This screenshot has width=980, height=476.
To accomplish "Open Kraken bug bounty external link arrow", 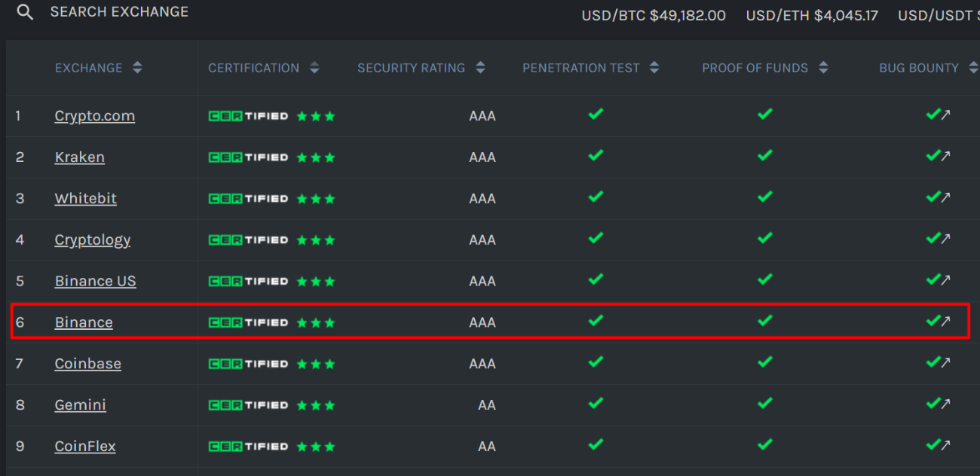I will coord(945,157).
